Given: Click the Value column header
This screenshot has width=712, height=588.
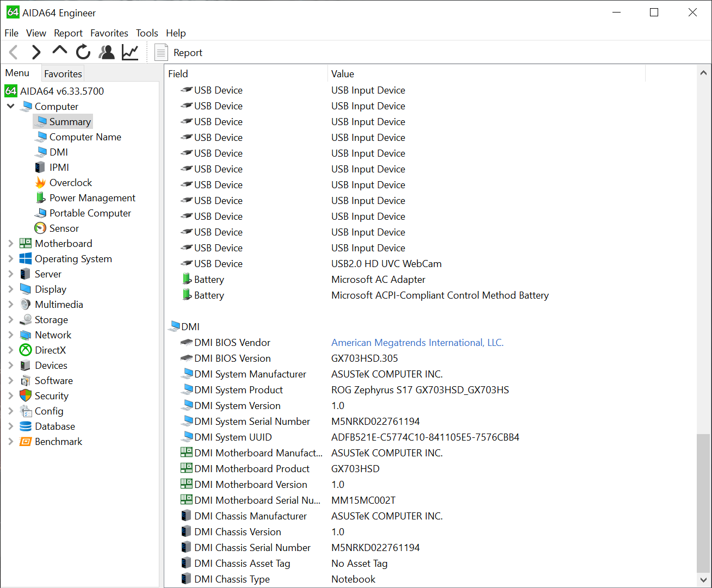Looking at the screenshot, I should 486,73.
